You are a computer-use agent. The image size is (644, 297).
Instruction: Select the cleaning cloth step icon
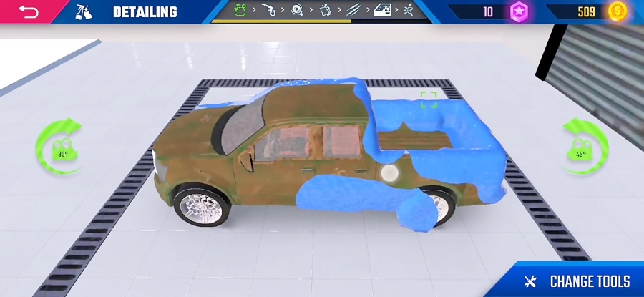[x=325, y=10]
